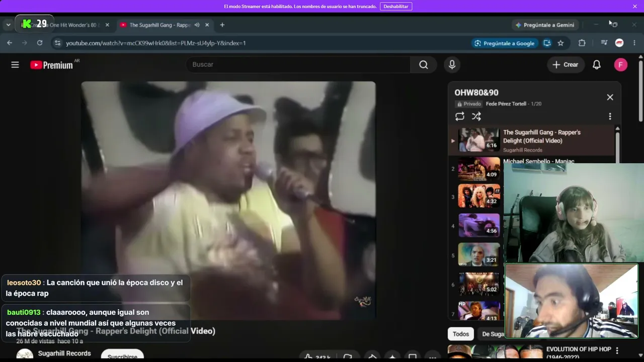Select the Todos filter chip
Viewport: 644px width, 362px height.
coord(461,334)
